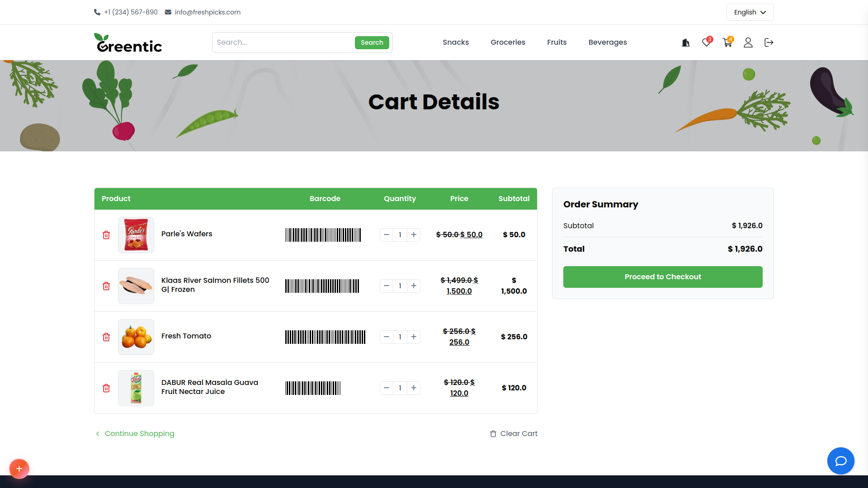Click the quantity field for Fresh Tomato

(400, 337)
